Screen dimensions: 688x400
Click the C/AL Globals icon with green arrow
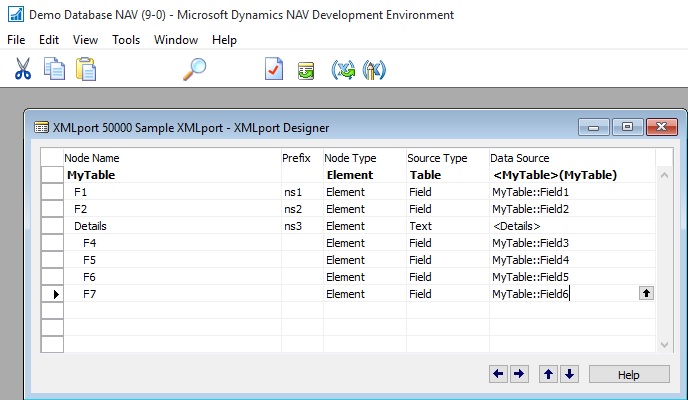pyautogui.click(x=343, y=70)
